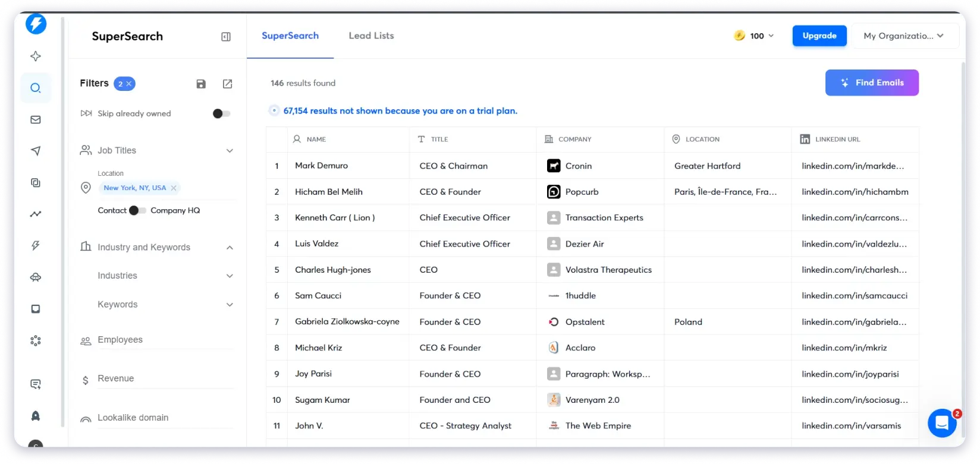The height and width of the screenshot is (464, 980).
Task: Click the Find Emails button
Action: pyautogui.click(x=871, y=83)
